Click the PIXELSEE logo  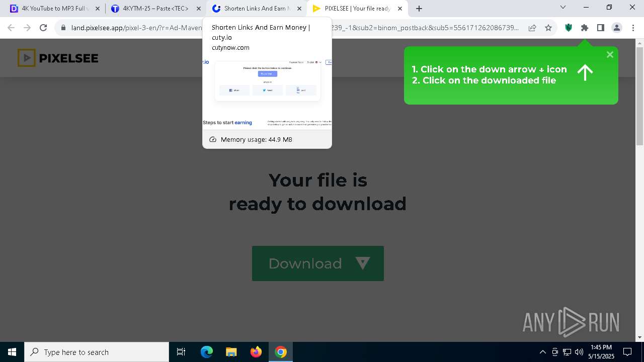(58, 58)
